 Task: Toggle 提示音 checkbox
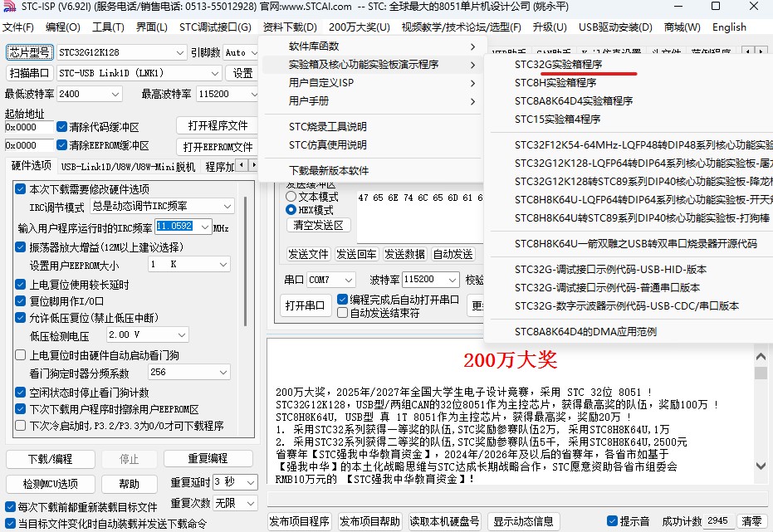[x=612, y=520]
